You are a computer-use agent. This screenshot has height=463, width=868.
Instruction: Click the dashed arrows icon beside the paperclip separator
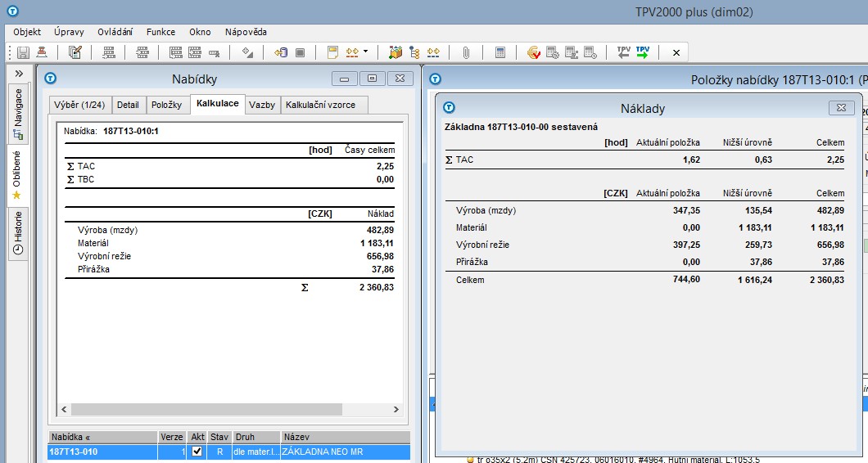pos(433,52)
